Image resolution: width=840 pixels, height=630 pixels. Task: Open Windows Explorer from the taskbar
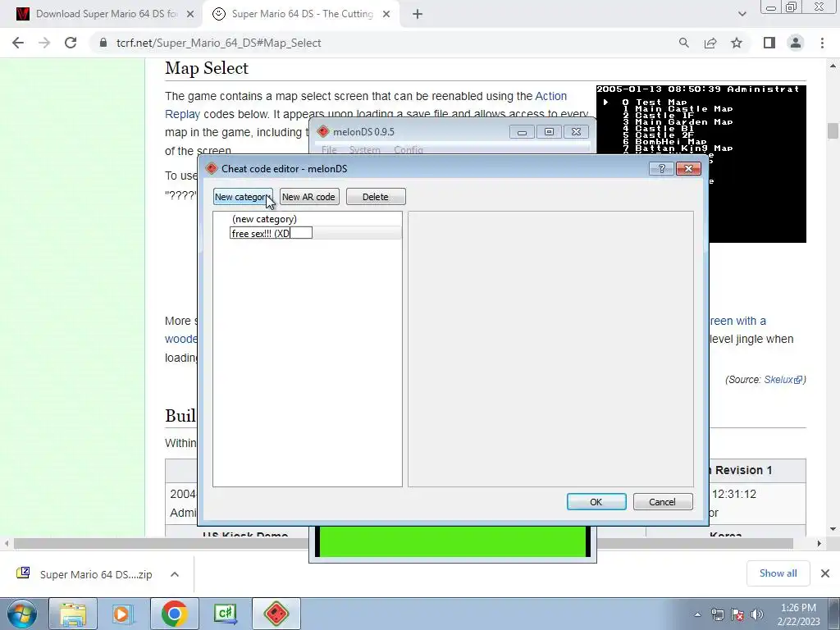(x=73, y=614)
